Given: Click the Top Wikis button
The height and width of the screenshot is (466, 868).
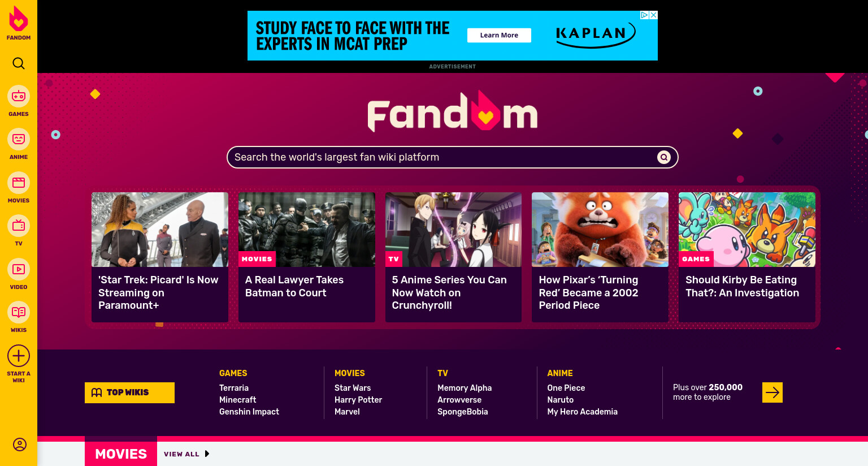Looking at the screenshot, I should pos(129,392).
